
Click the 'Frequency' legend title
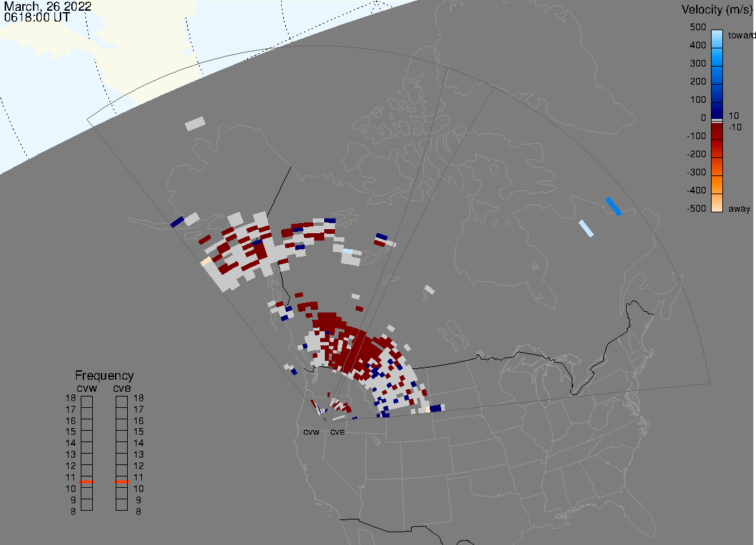pos(104,376)
